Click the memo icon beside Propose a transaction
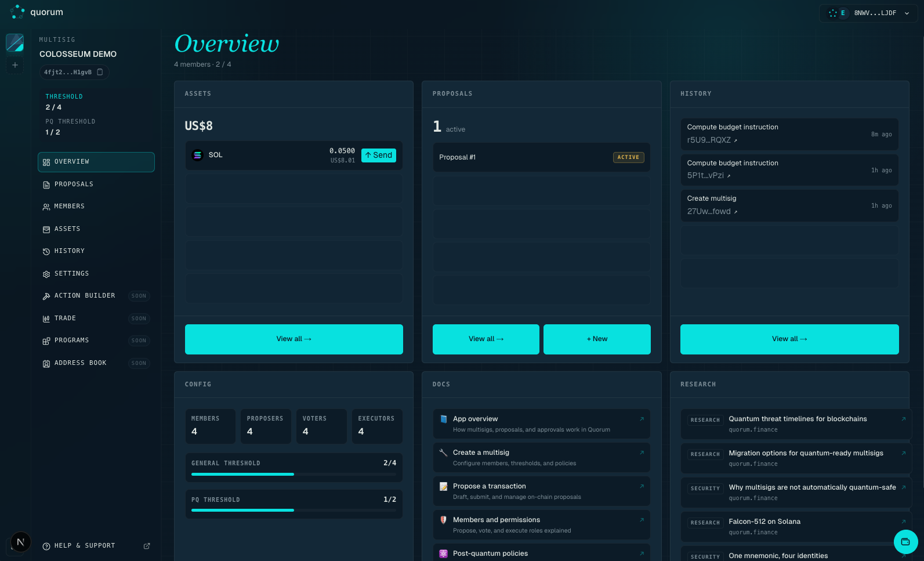This screenshot has width=924, height=561. [443, 486]
